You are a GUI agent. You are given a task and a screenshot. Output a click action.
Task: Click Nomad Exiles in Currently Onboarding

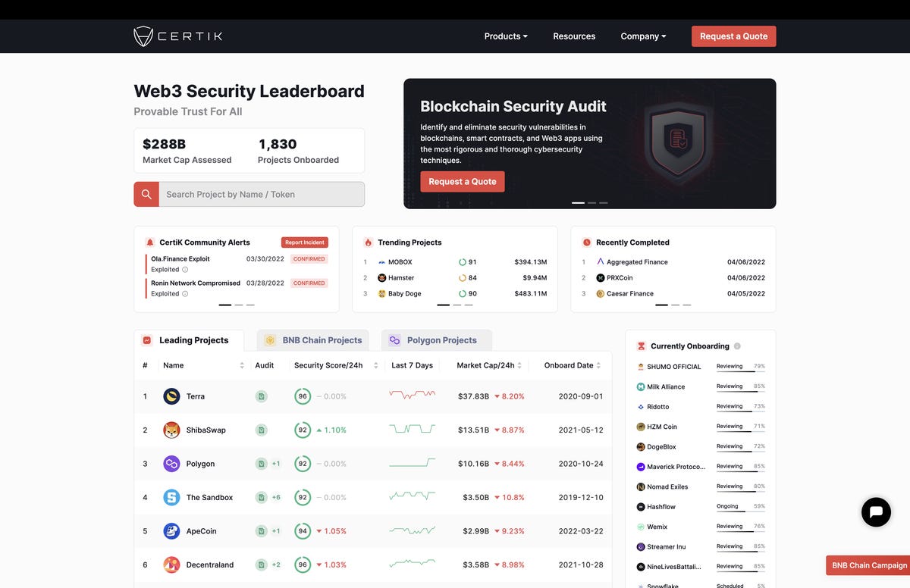click(667, 486)
